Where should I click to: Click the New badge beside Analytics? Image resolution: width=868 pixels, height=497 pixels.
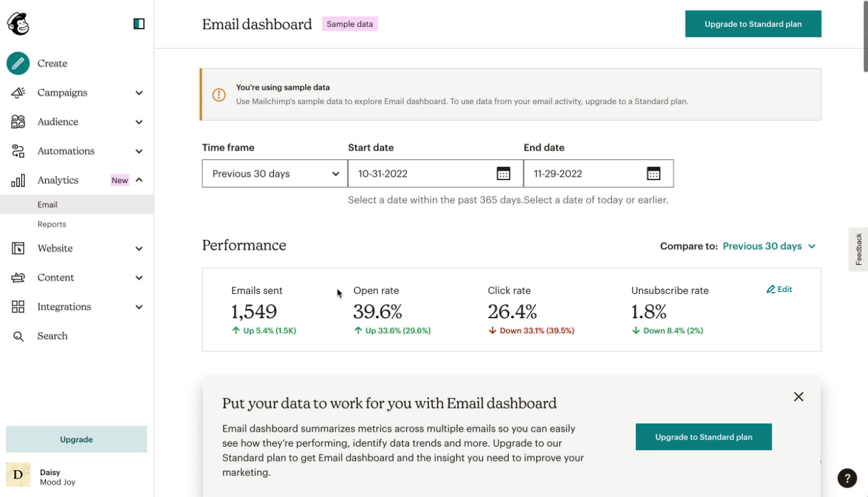pos(120,181)
